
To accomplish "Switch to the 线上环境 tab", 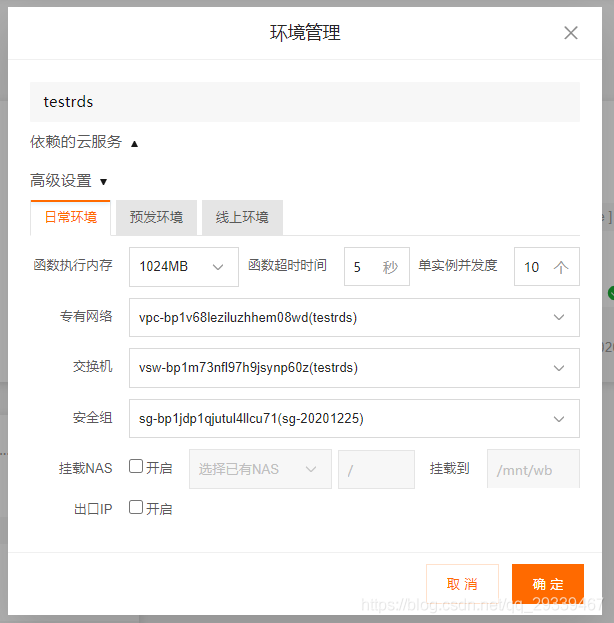I will pos(242,218).
